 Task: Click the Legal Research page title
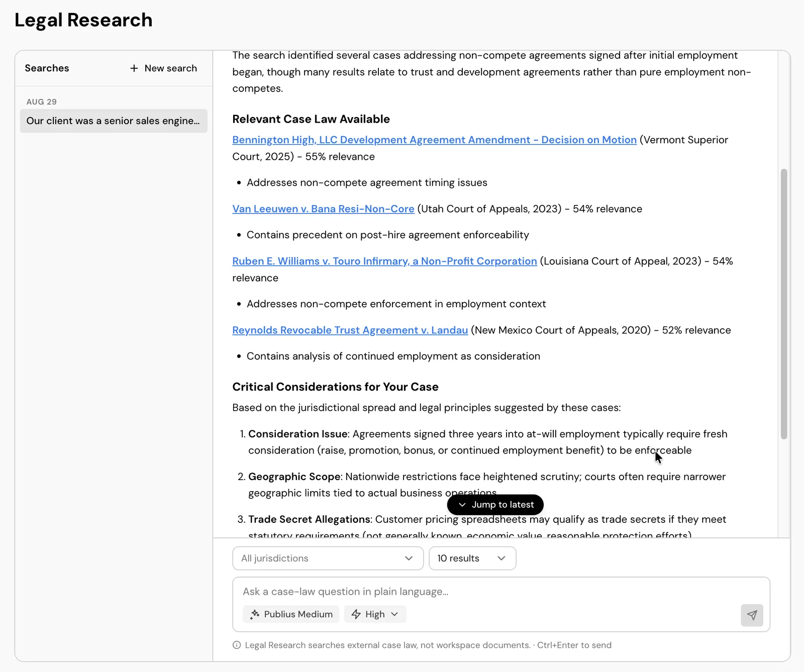click(83, 20)
